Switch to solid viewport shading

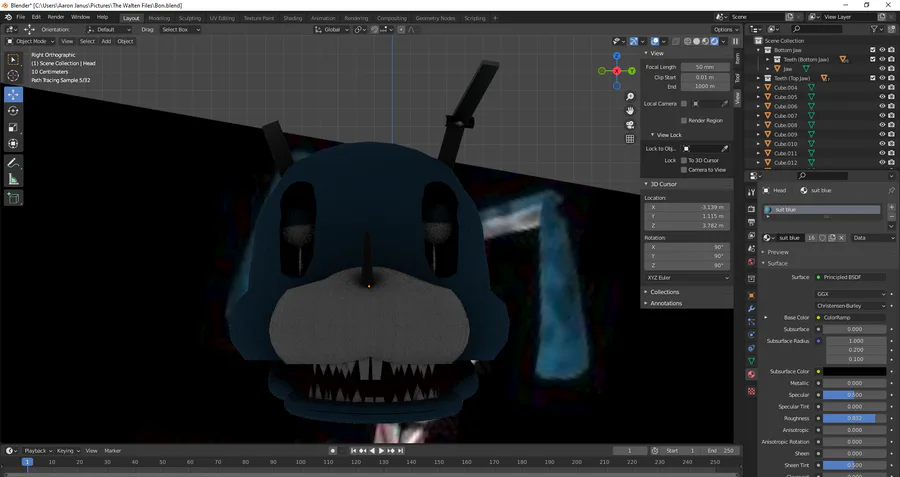(x=696, y=41)
